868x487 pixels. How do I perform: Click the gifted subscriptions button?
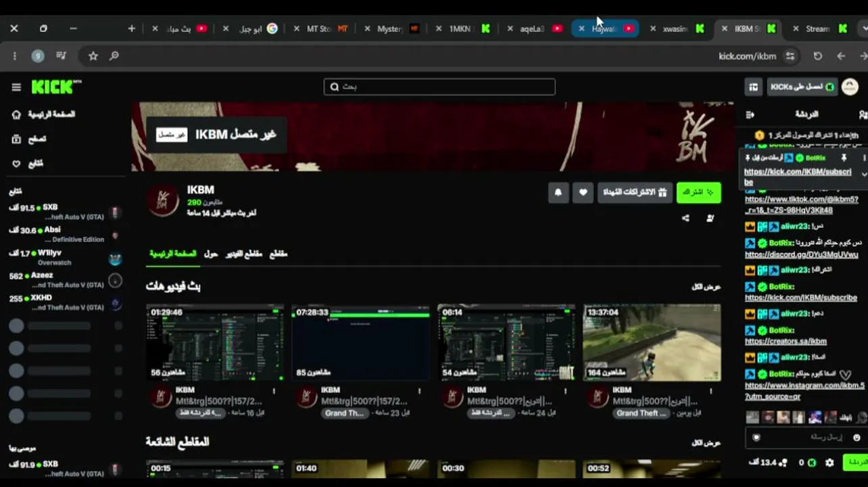point(635,193)
